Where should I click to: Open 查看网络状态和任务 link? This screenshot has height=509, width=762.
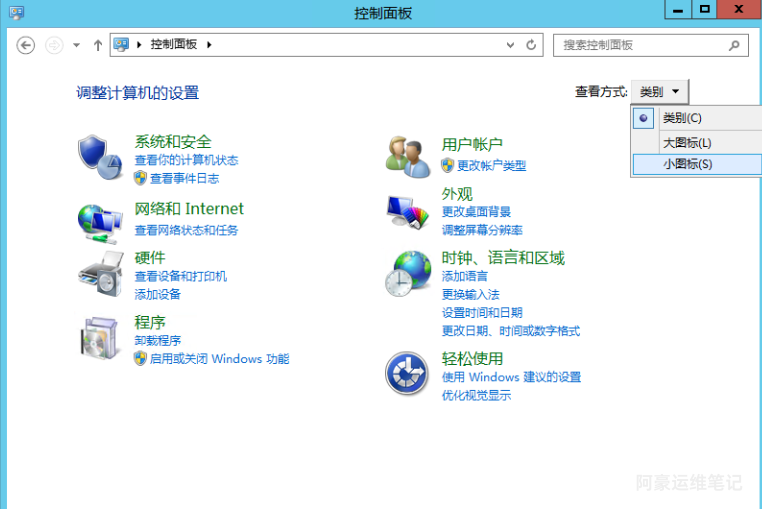[x=186, y=230]
